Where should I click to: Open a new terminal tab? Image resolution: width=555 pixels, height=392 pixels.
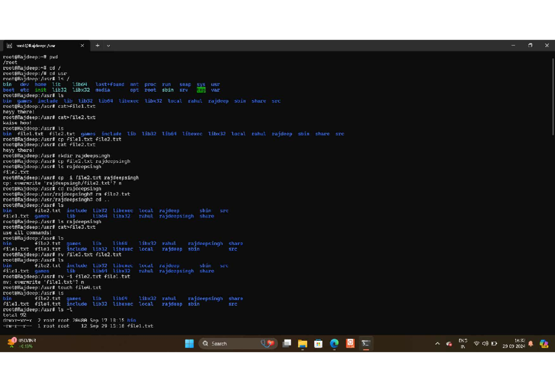tap(97, 45)
